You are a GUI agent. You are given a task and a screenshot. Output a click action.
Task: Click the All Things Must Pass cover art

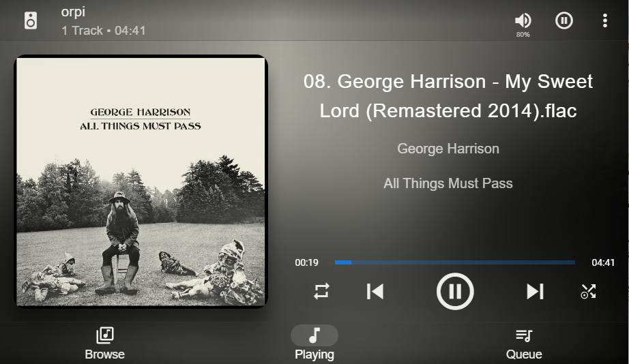pyautogui.click(x=141, y=181)
